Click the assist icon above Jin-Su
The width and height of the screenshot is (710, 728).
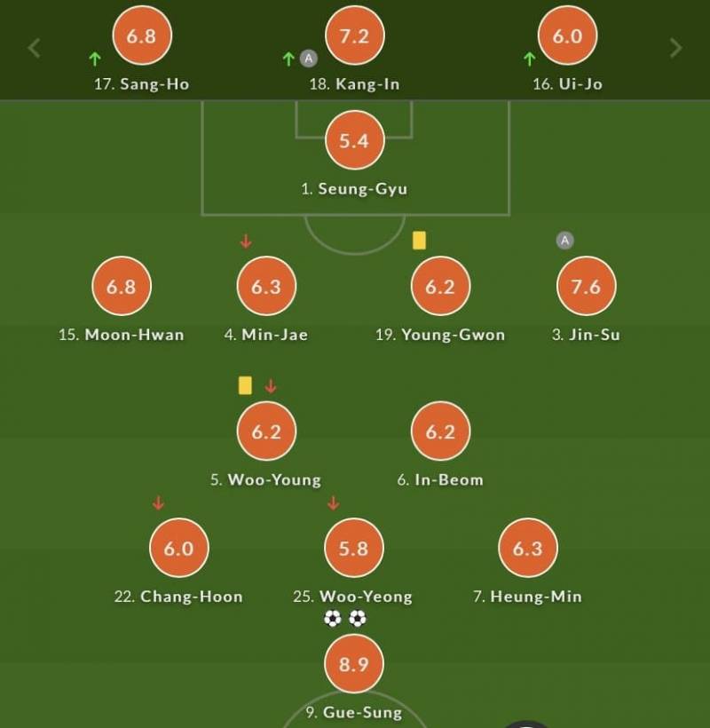[x=564, y=240]
